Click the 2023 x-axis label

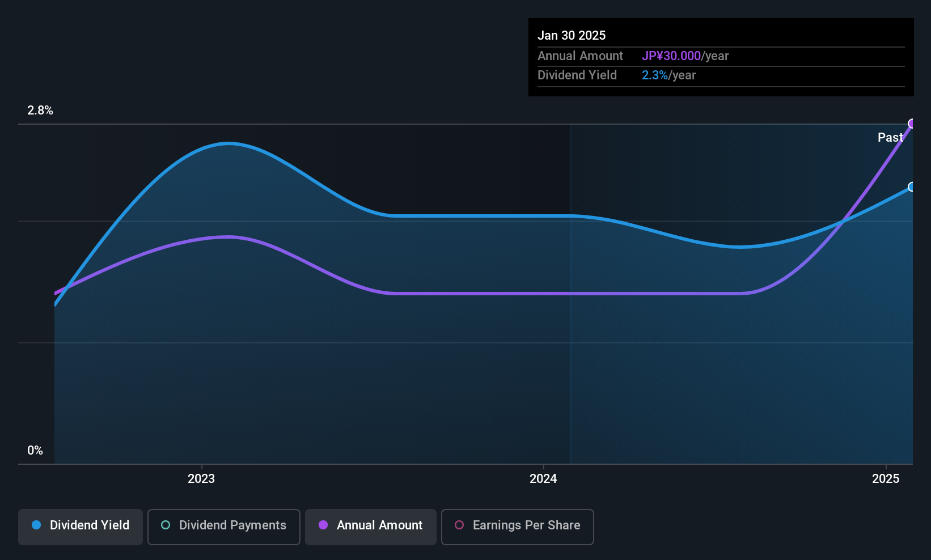click(201, 479)
